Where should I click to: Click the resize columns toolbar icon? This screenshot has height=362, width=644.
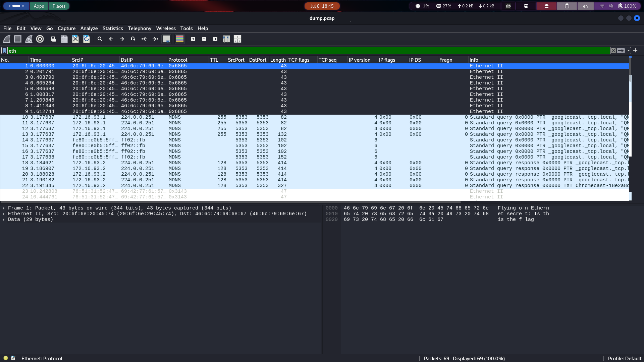coord(226,39)
